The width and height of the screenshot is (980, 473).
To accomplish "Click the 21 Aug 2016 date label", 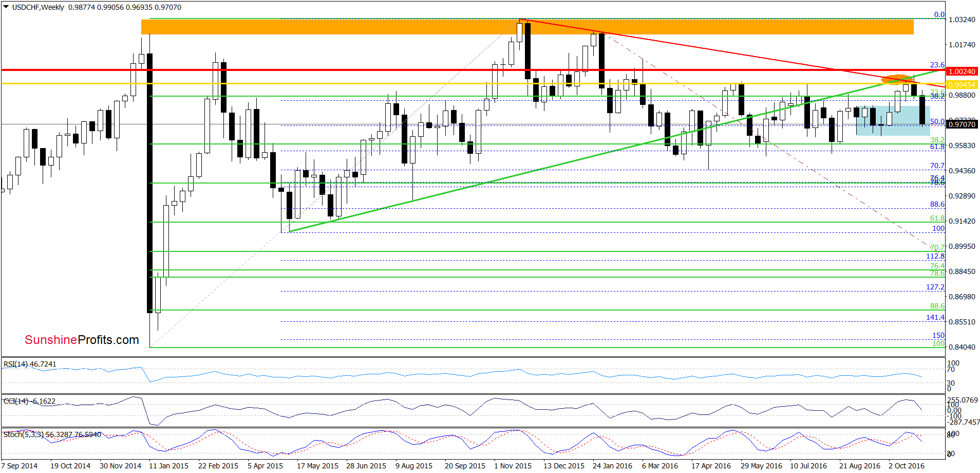I will (x=860, y=466).
